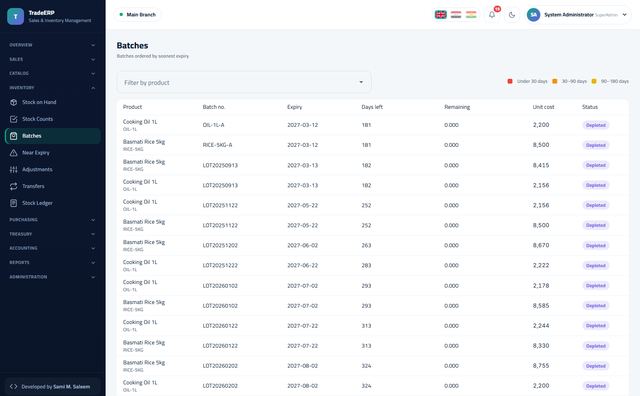Click Near Expiry warning triangle icon

click(13, 153)
